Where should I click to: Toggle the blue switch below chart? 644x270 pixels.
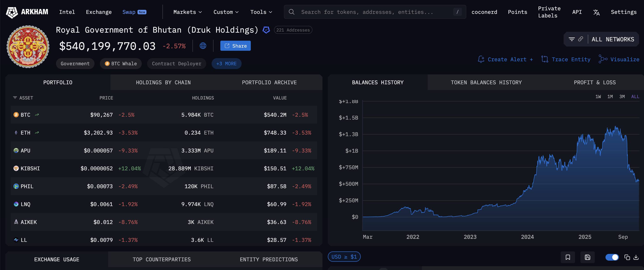[x=612, y=257]
